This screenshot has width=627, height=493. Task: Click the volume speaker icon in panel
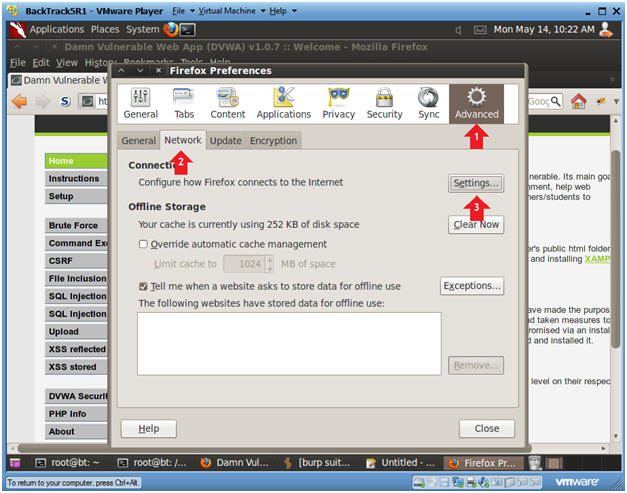click(458, 30)
